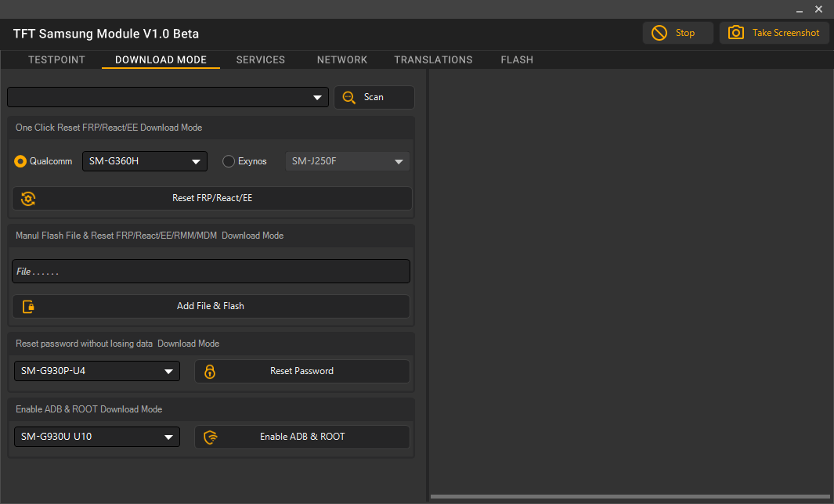Screen dimensions: 834x504
Task: Click the File field to choose a flash file
Action: point(210,271)
